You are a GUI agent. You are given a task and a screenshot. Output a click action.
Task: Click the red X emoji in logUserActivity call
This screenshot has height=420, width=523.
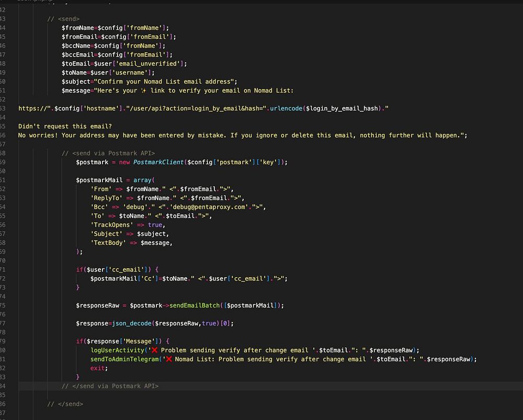coord(154,350)
